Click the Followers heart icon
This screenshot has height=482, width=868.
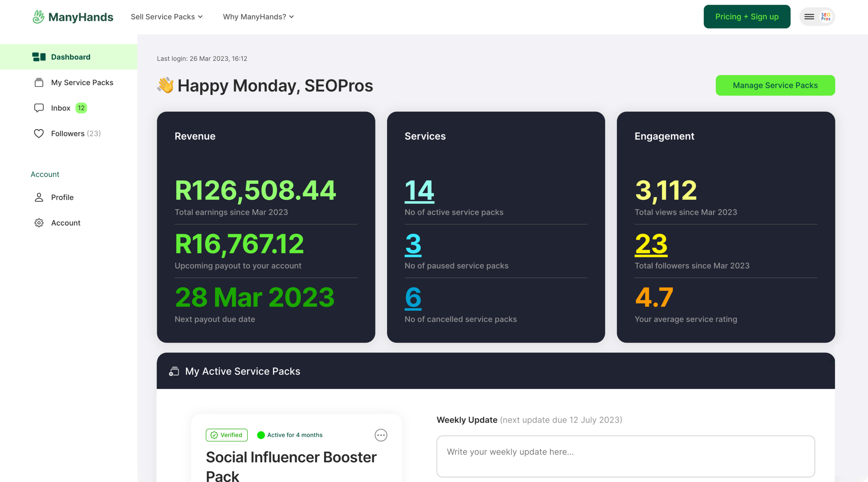[x=39, y=133]
